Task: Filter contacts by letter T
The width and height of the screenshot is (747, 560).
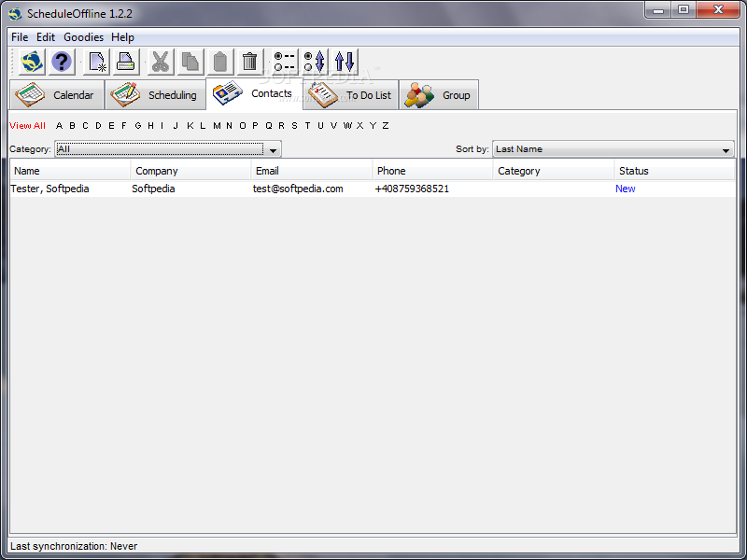Action: click(307, 126)
